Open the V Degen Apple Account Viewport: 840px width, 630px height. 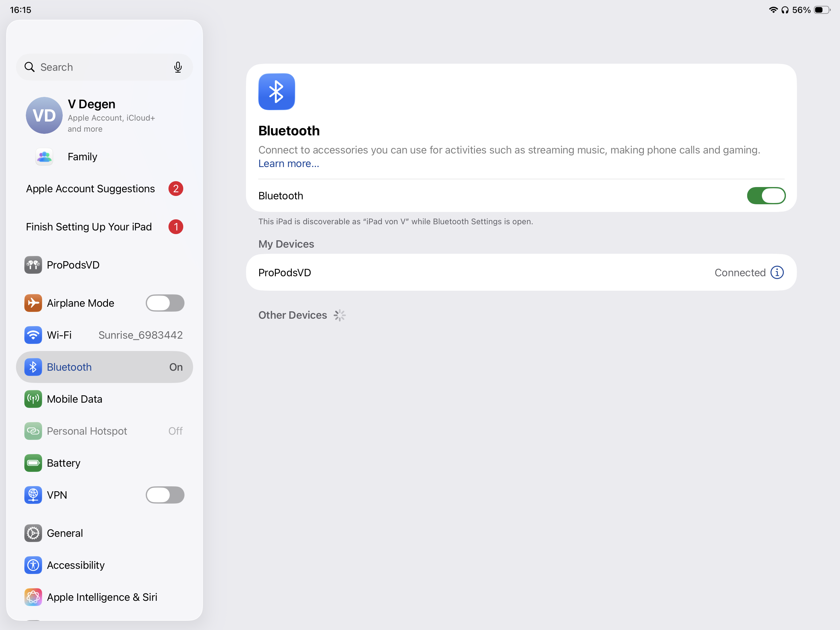(x=105, y=116)
